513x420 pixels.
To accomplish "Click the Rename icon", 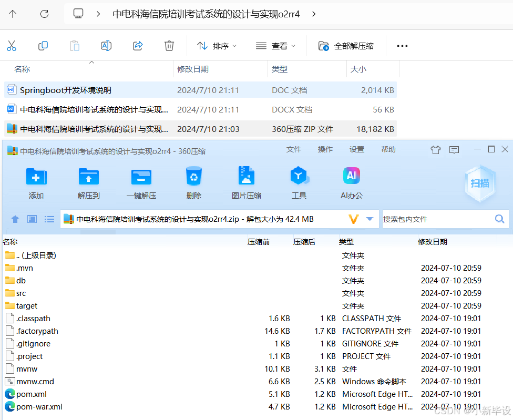I will pos(106,46).
